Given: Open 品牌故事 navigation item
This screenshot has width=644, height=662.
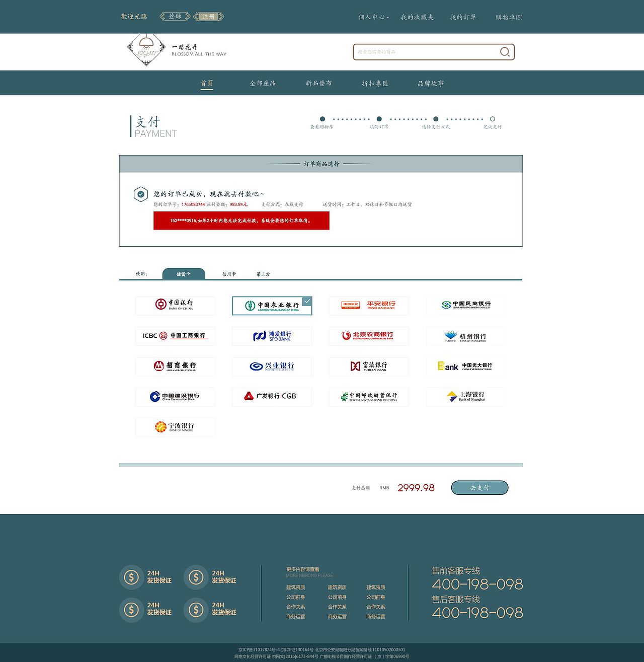Looking at the screenshot, I should (431, 84).
